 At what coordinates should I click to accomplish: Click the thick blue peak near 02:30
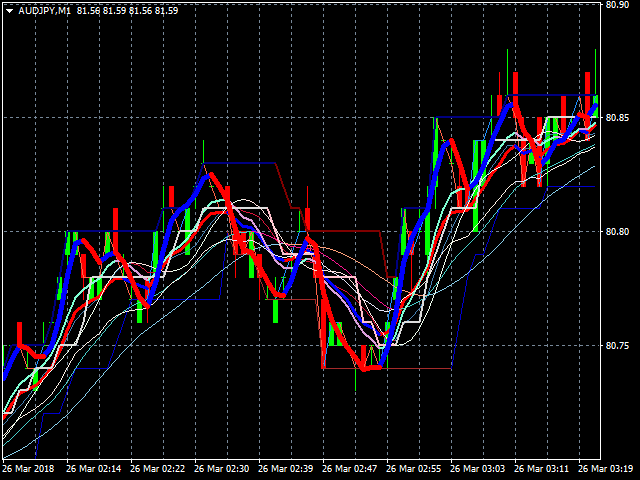209,174
